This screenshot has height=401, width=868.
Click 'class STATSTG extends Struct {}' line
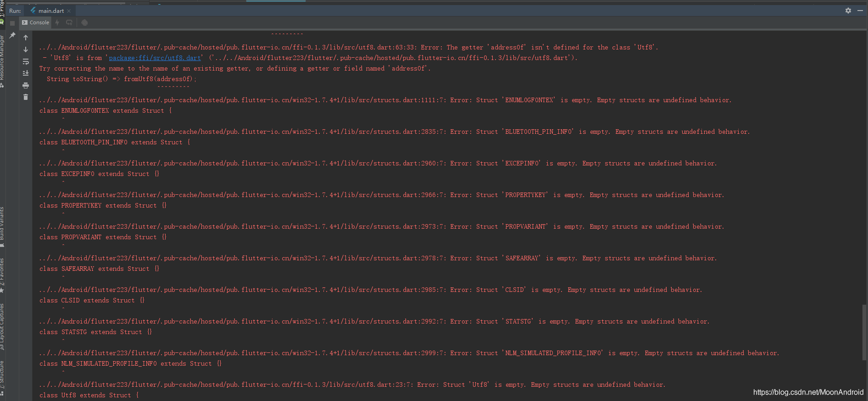(x=95, y=332)
